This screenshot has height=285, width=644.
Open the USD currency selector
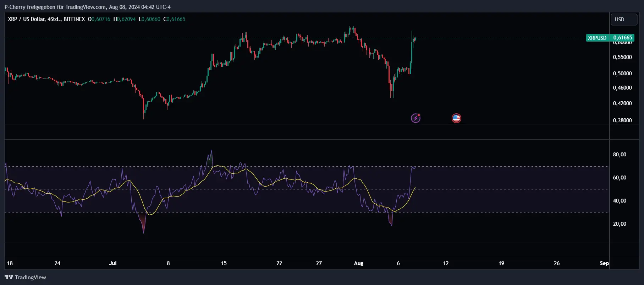point(624,20)
